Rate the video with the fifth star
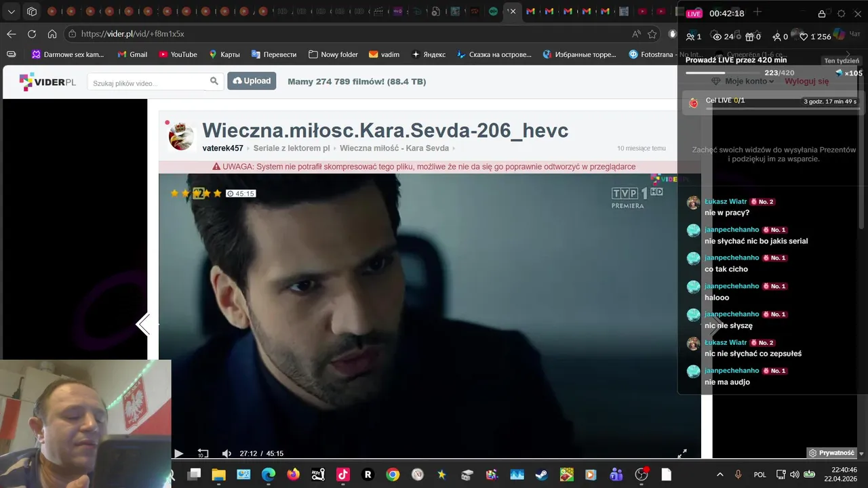Screen dimensions: 868x488 tap(218, 193)
